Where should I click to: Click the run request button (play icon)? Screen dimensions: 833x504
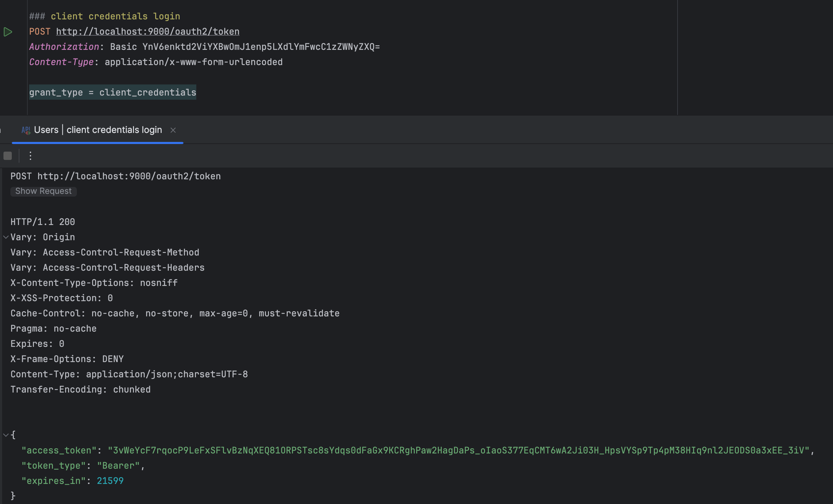tap(8, 31)
